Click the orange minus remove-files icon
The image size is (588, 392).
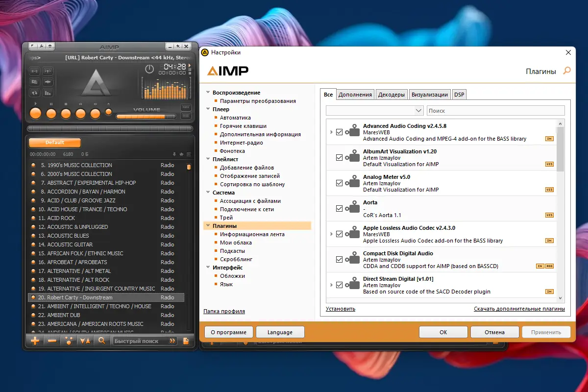(52, 341)
